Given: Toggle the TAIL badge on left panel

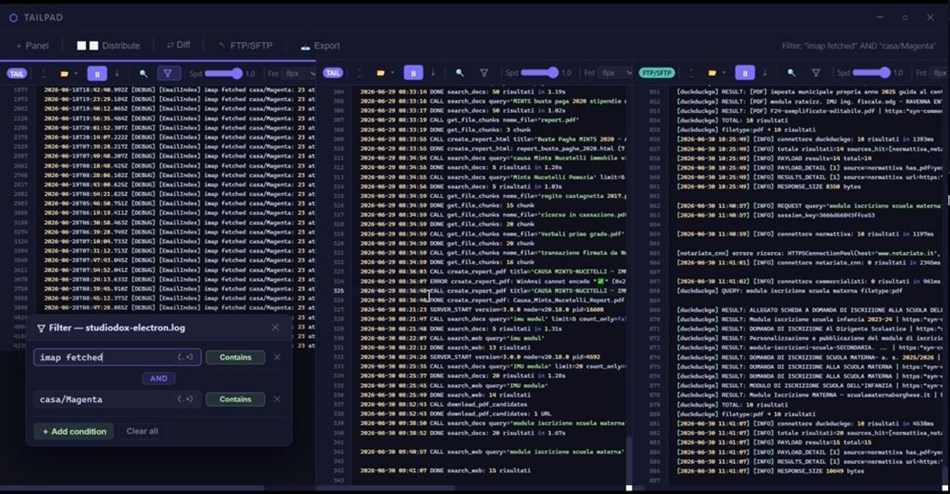Looking at the screenshot, I should coord(17,73).
